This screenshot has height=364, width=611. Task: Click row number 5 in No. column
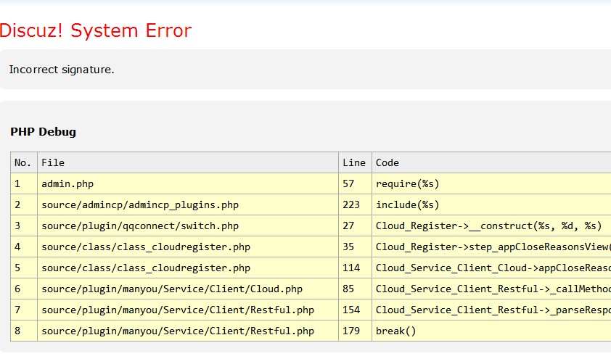coord(24,268)
